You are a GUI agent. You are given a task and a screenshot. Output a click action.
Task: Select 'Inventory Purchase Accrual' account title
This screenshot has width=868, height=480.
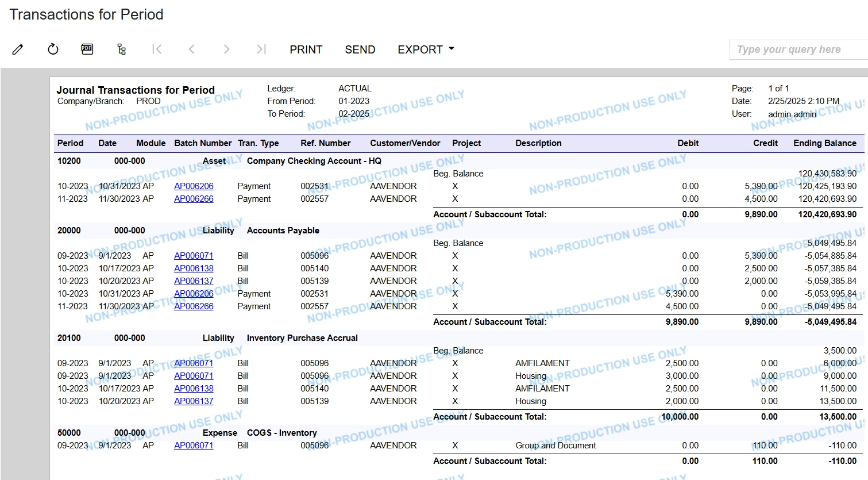click(x=302, y=338)
